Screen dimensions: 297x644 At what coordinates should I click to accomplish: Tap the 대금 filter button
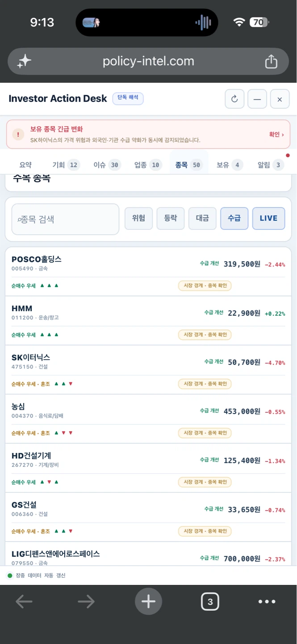(x=202, y=218)
